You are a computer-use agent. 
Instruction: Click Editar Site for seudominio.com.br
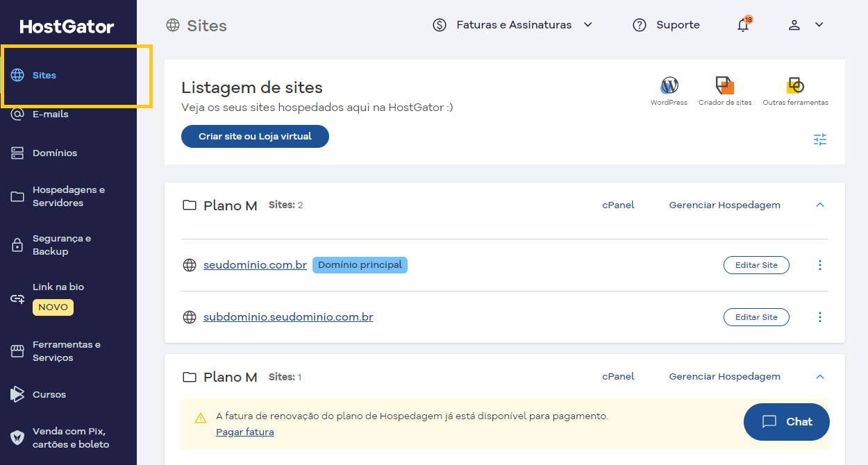click(756, 265)
